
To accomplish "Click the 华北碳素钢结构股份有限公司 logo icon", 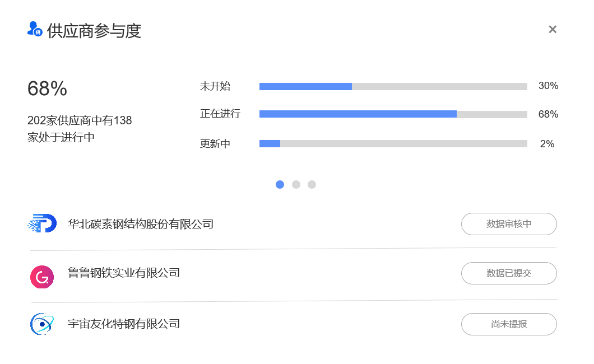I will pyautogui.click(x=42, y=224).
